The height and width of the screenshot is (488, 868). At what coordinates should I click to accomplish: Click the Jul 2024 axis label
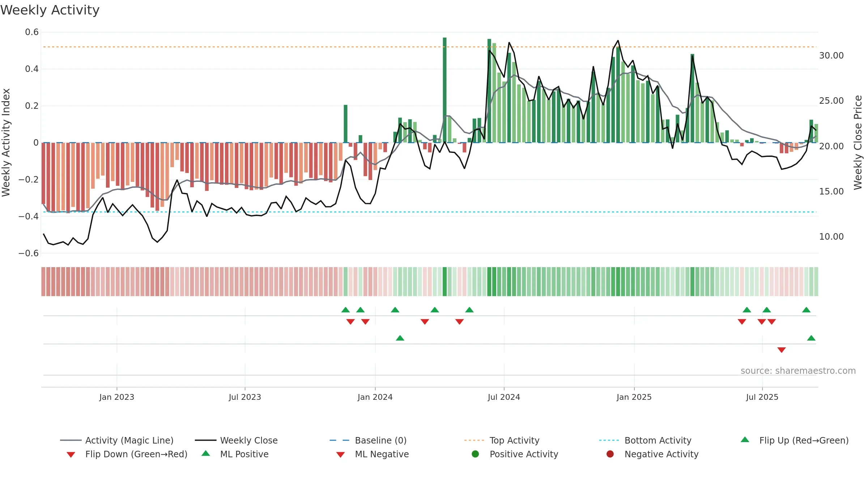(x=504, y=397)
